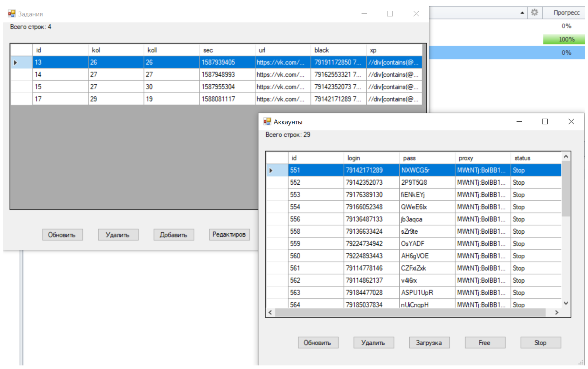Click Удалить in the Аккаунты window
This screenshot has height=369, width=588.
pyautogui.click(x=373, y=343)
